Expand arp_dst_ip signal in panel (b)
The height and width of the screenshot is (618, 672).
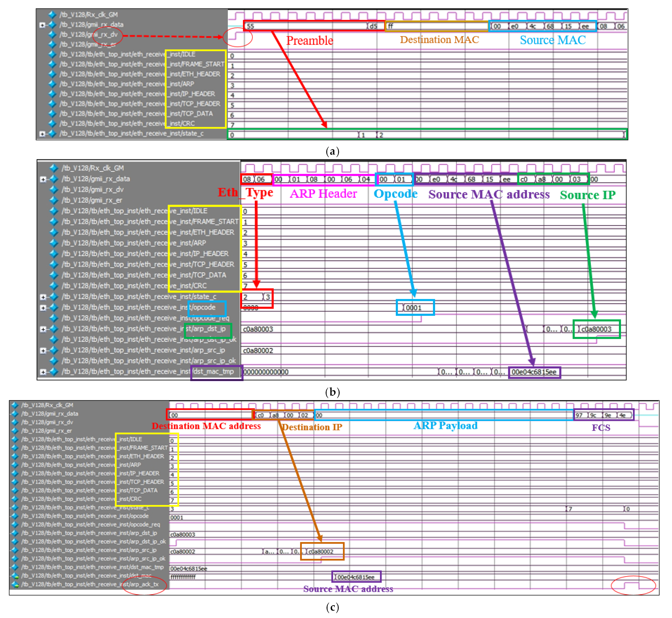tap(43, 329)
